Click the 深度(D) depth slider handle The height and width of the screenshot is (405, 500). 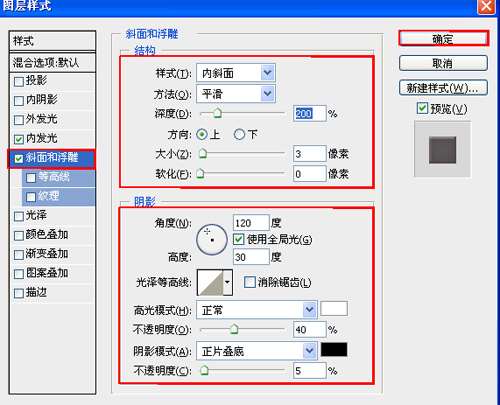pos(217,113)
